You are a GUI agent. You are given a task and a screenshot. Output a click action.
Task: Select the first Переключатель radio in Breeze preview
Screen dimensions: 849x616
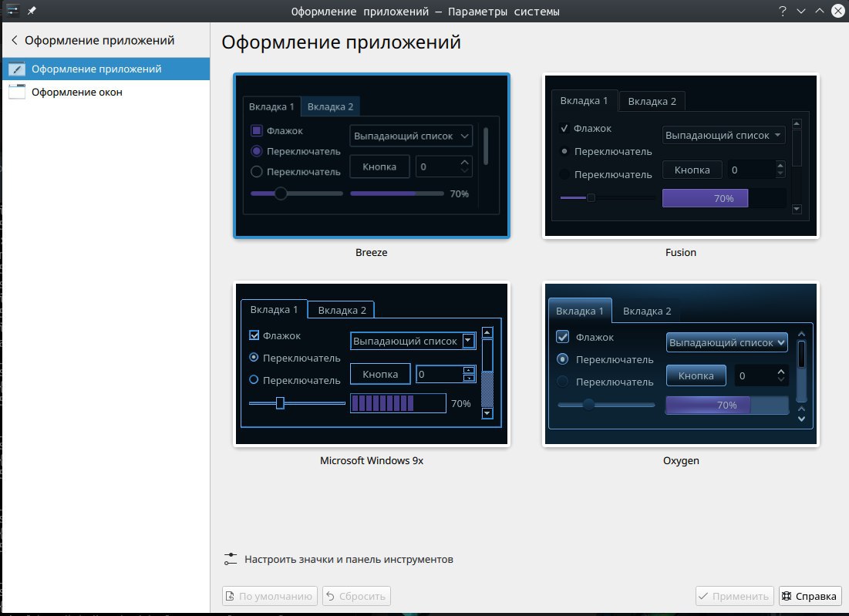click(x=257, y=151)
